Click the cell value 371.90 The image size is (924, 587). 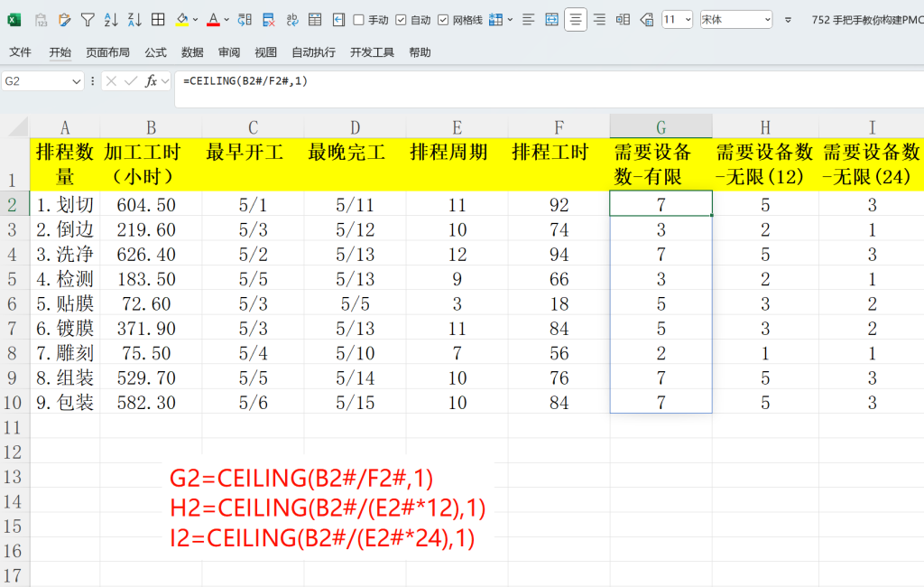click(151, 328)
